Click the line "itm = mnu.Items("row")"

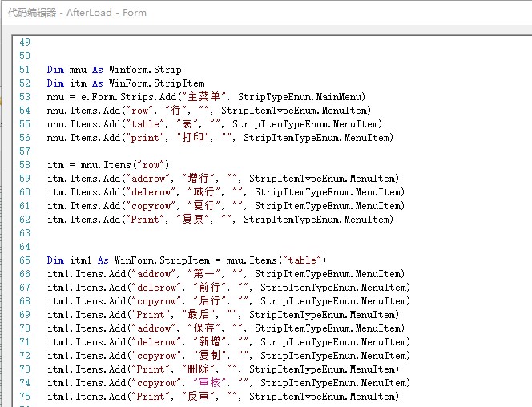coord(108,165)
